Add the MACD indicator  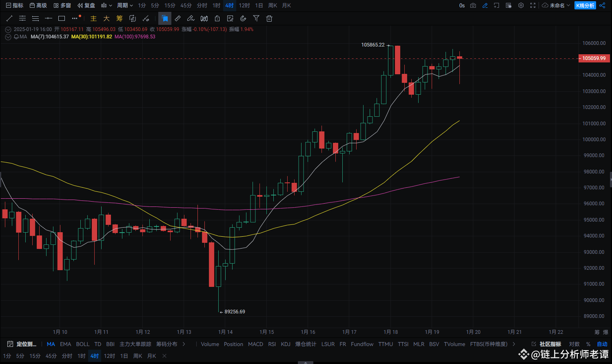[255, 344]
